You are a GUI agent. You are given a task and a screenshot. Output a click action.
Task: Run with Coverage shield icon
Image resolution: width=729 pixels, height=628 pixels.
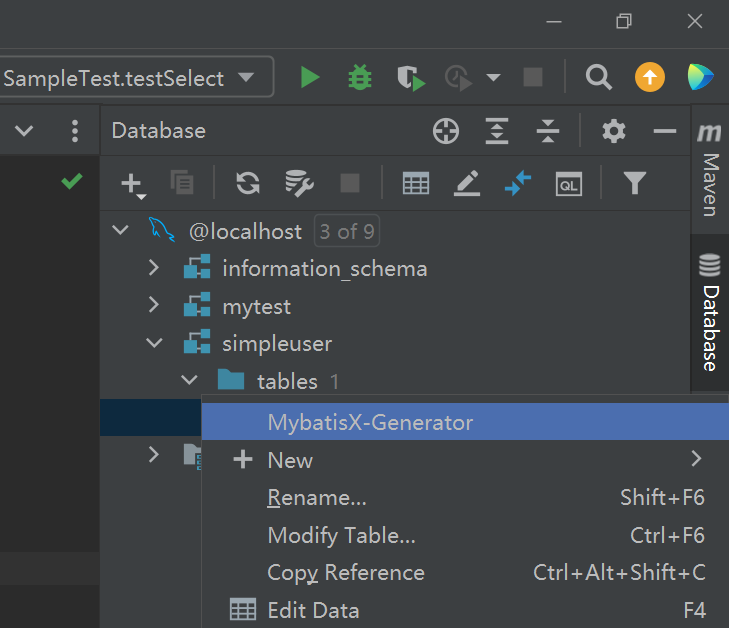point(411,78)
